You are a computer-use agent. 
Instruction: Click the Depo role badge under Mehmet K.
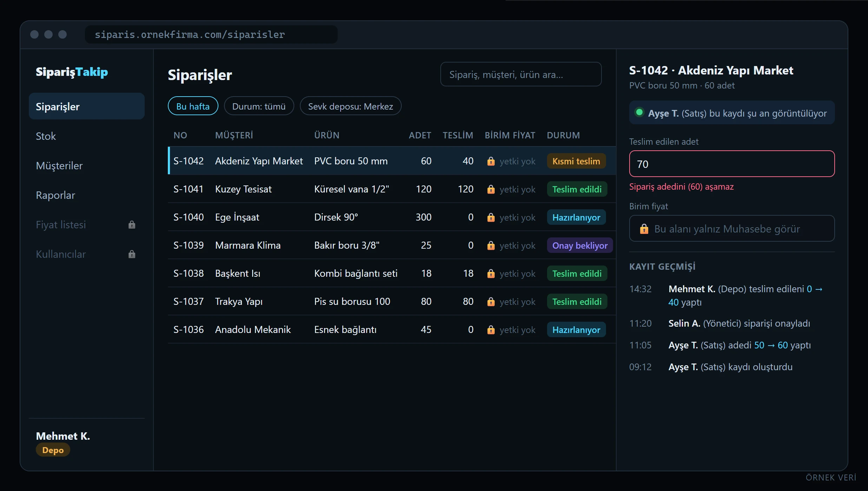(x=53, y=450)
